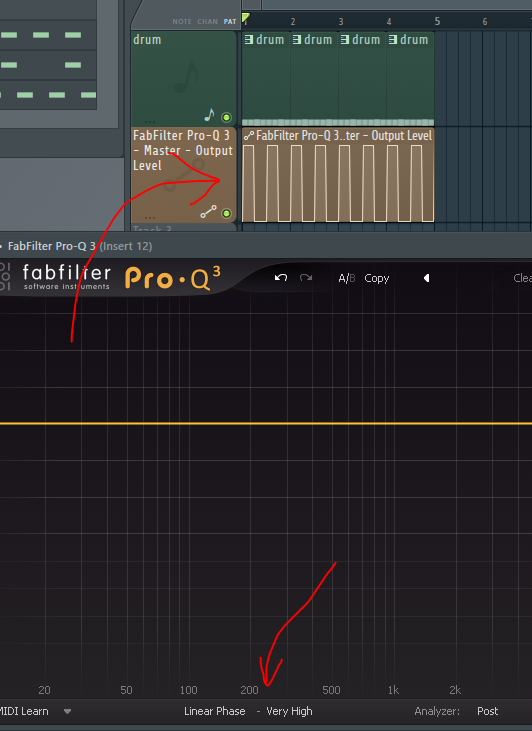This screenshot has height=731, width=532.
Task: Select the drum pattern clip at bar 2
Action: 314,78
